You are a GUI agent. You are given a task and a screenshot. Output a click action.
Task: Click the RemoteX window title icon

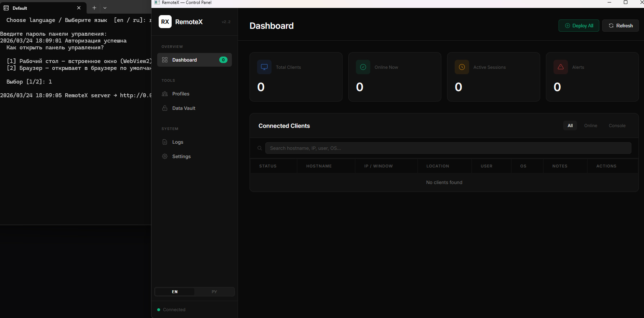point(157,3)
